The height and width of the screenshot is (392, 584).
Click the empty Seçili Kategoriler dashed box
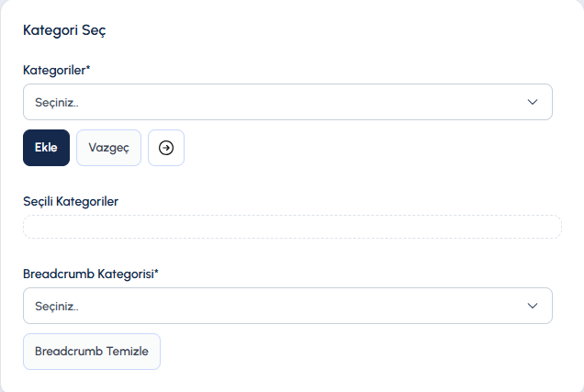coord(292,227)
